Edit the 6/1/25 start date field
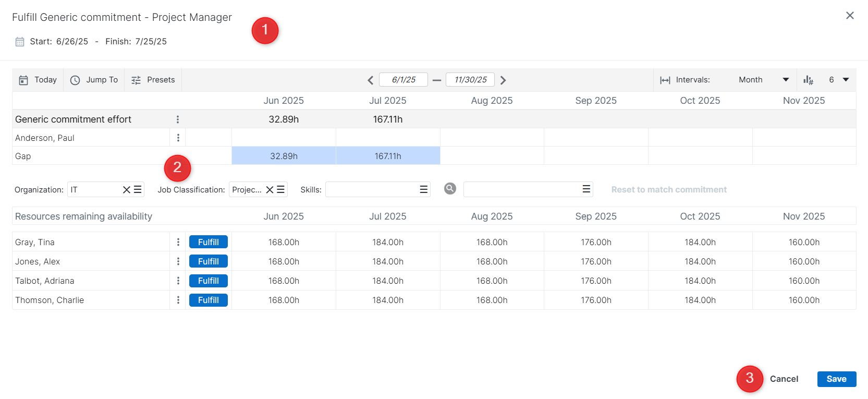The height and width of the screenshot is (399, 868). [404, 80]
